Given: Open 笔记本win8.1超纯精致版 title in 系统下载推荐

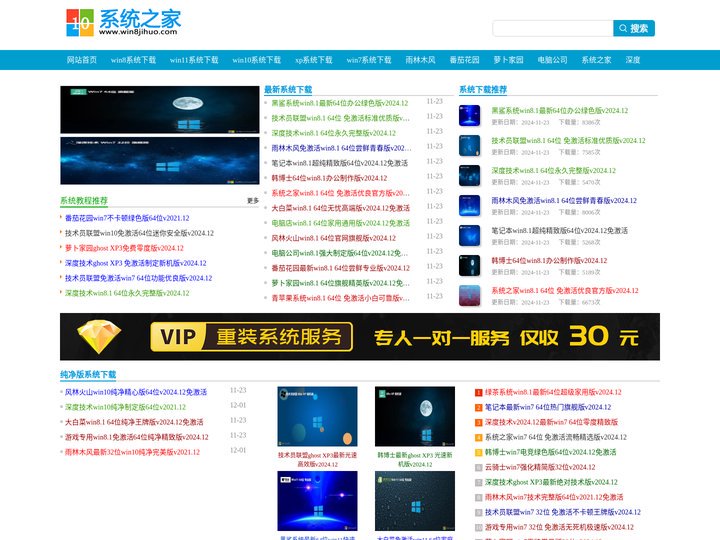Looking at the screenshot, I should point(559,231).
